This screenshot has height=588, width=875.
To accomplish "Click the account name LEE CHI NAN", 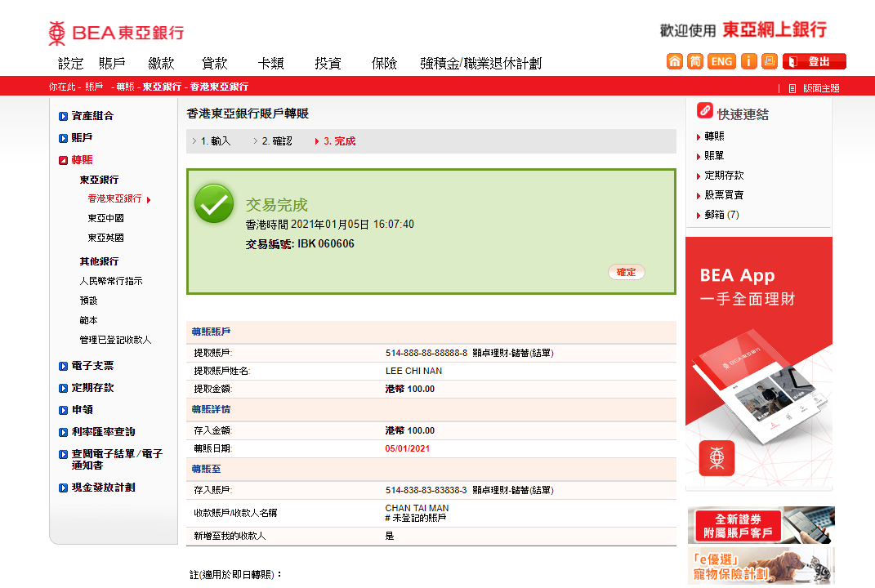I will pyautogui.click(x=413, y=371).
